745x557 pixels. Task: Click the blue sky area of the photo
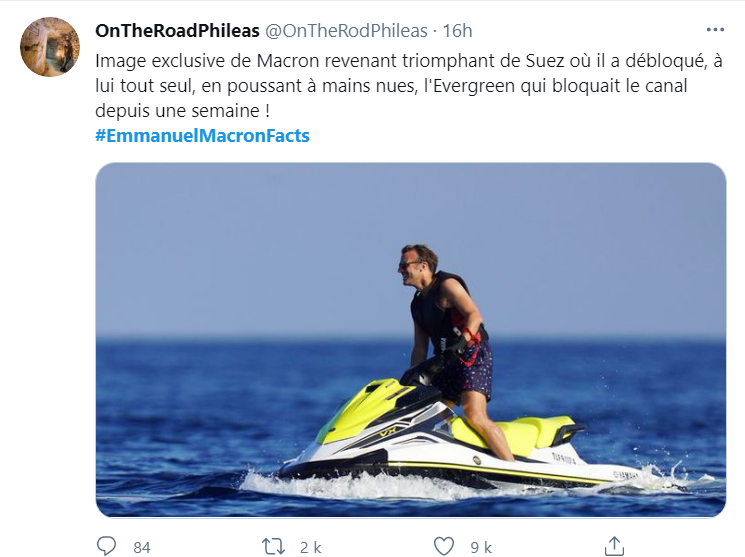pyautogui.click(x=250, y=240)
